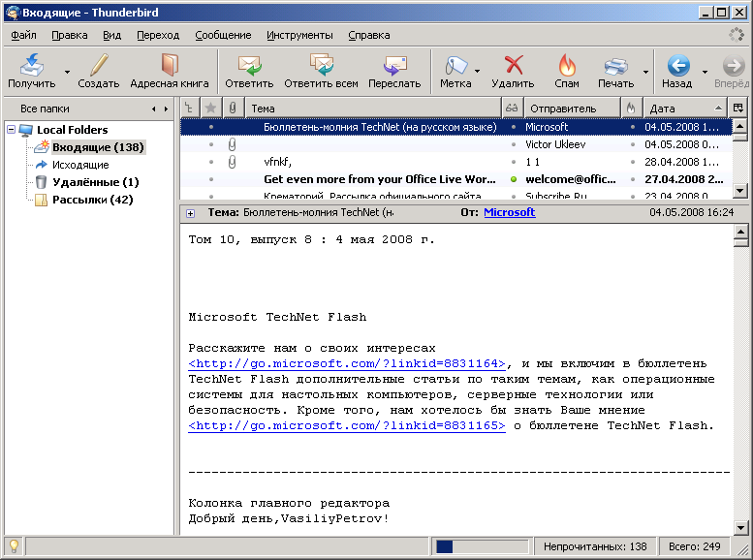Toggle the green unread dot for welcome@offic
Screen dimensions: 753x560
[514, 179]
